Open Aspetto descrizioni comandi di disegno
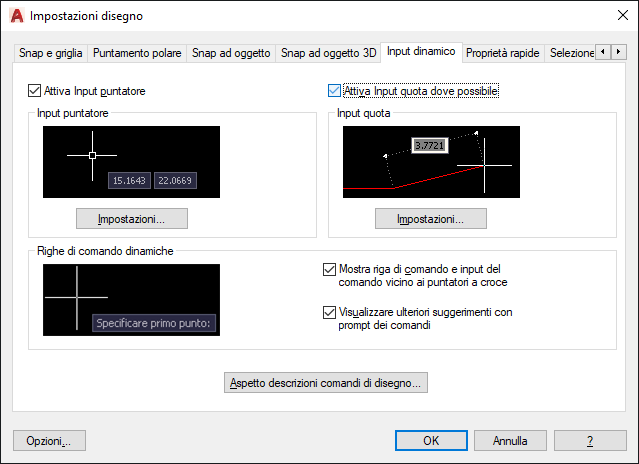 pos(326,383)
